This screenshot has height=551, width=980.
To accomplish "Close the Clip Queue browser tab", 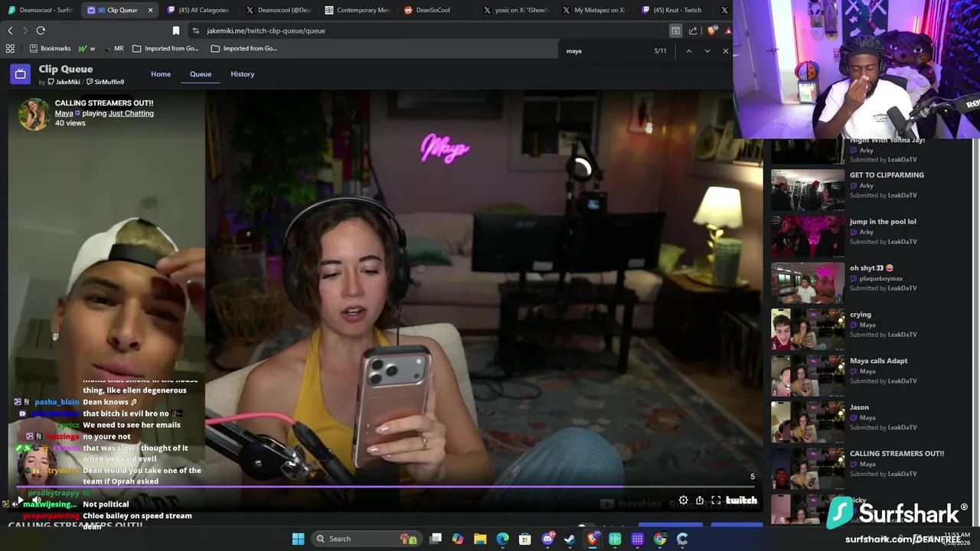I will pos(150,10).
